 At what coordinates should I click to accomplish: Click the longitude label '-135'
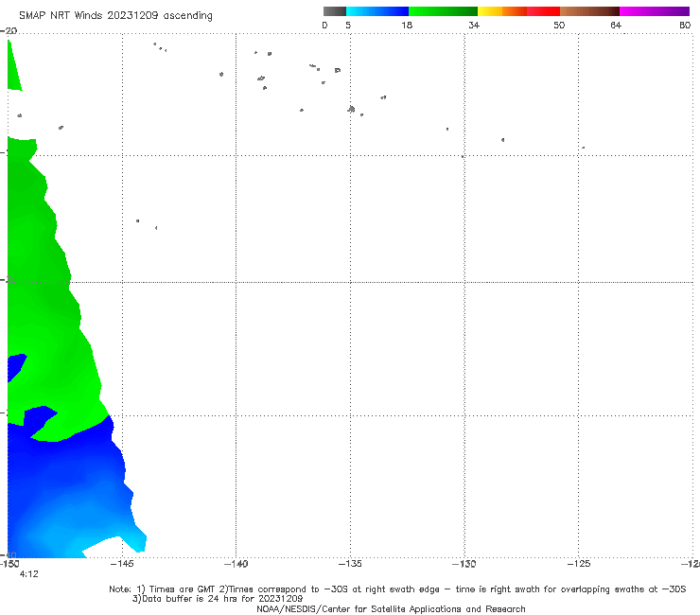point(350,564)
